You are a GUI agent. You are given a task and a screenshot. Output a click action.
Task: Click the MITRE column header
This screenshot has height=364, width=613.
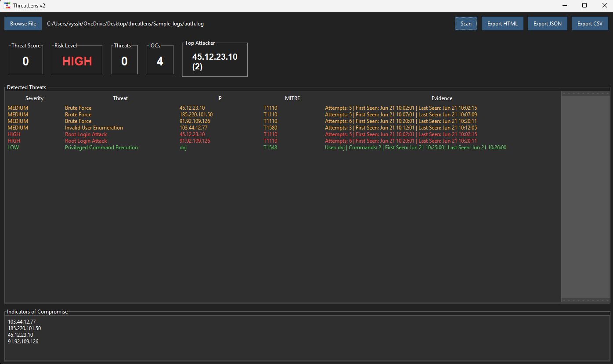[292, 98]
